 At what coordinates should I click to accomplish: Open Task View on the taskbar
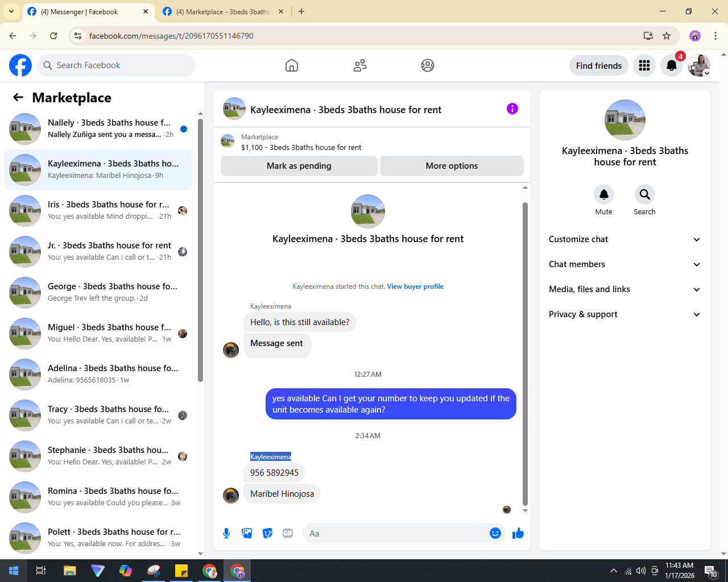tap(41, 571)
